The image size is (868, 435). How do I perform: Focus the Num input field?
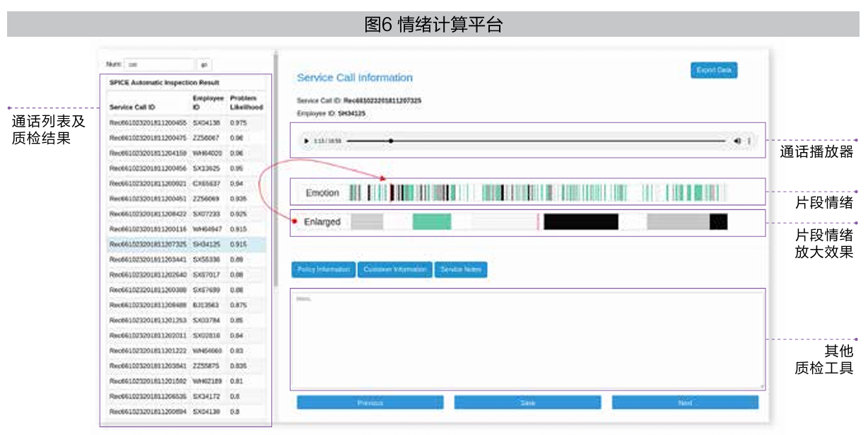[x=159, y=64]
